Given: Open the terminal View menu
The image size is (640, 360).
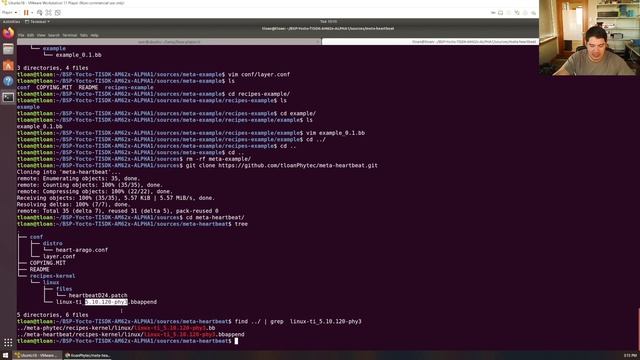Looking at the screenshot, I should click(x=41, y=36).
